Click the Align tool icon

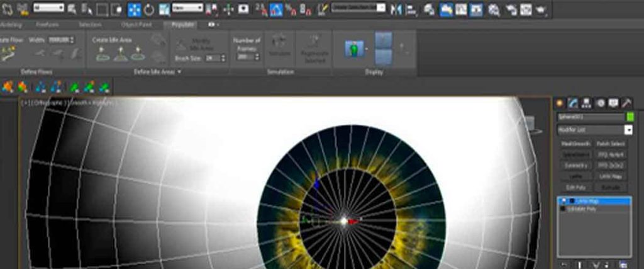410,9
